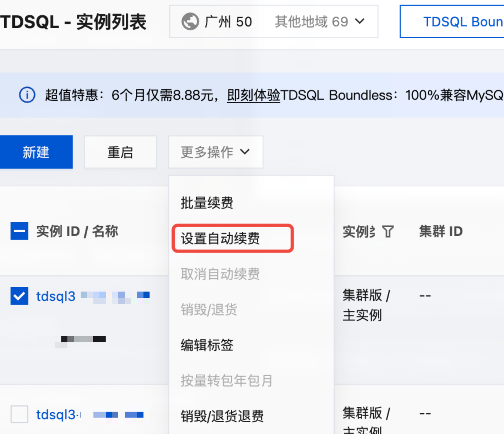Collapse the 更多操作 dropdown
Screen dimensions: 504x434
(216, 152)
